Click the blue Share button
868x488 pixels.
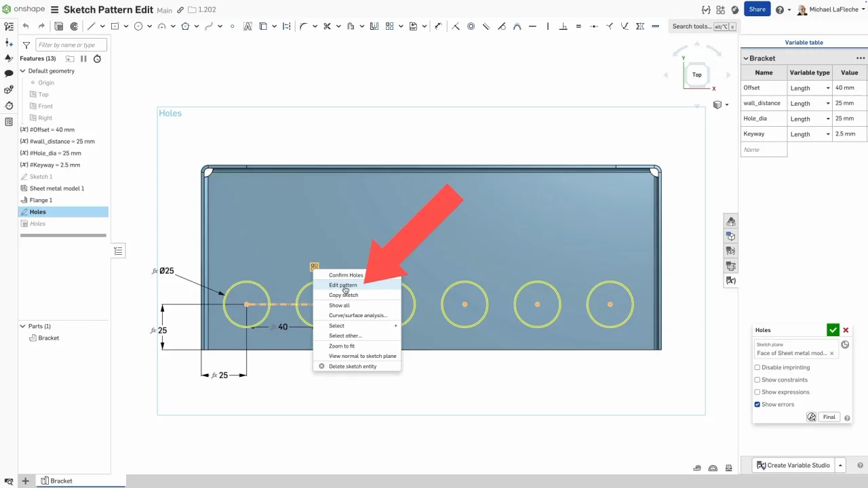[x=757, y=9]
